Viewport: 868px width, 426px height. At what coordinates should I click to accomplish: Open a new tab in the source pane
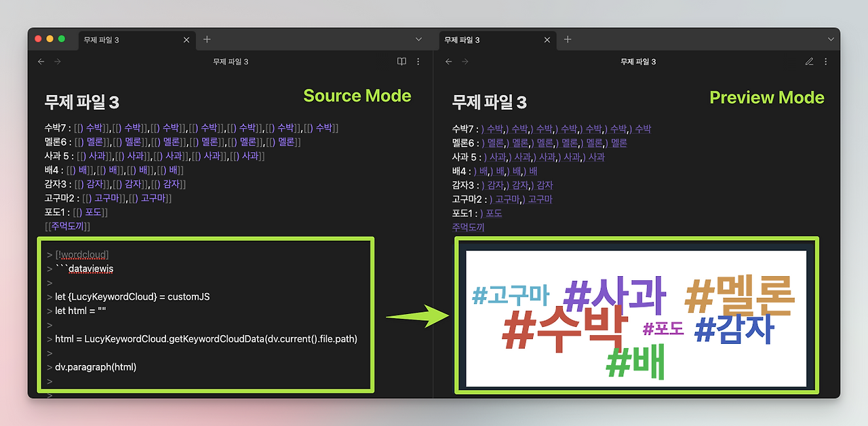[x=207, y=39]
